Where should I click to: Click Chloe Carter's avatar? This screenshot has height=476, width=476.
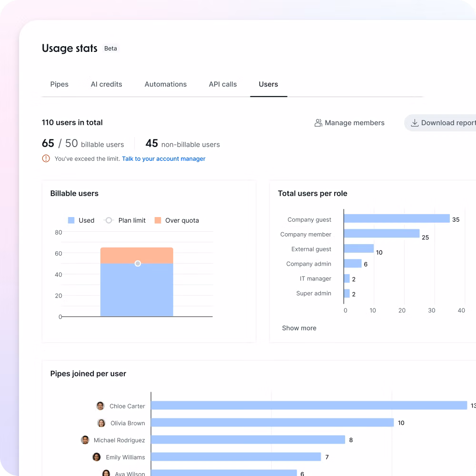pos(100,406)
